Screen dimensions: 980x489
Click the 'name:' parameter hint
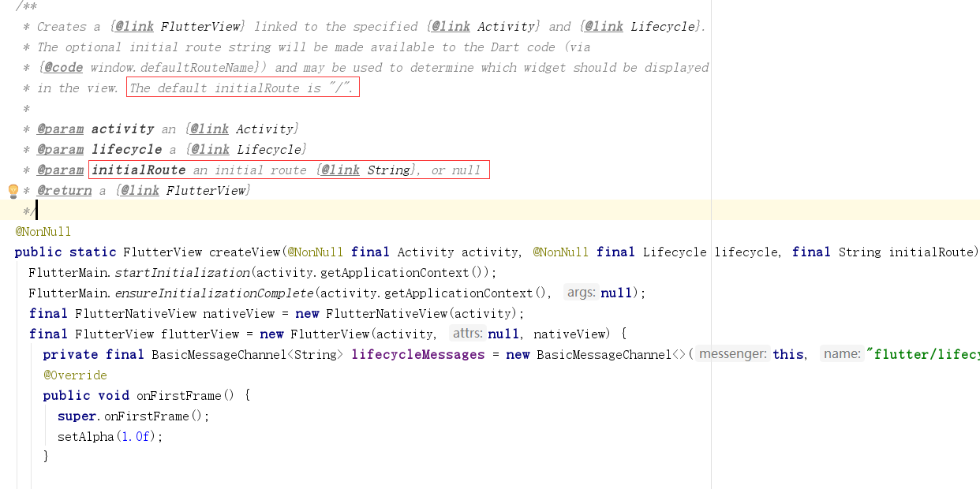(842, 354)
